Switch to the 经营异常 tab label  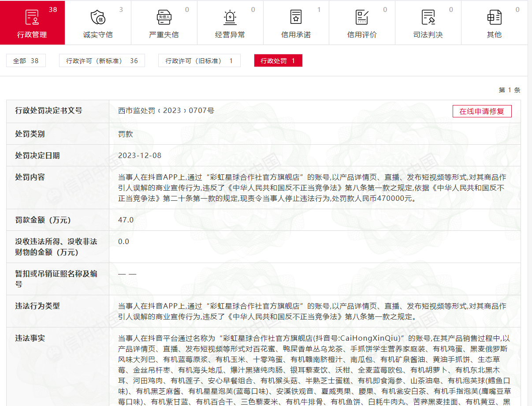coord(230,34)
